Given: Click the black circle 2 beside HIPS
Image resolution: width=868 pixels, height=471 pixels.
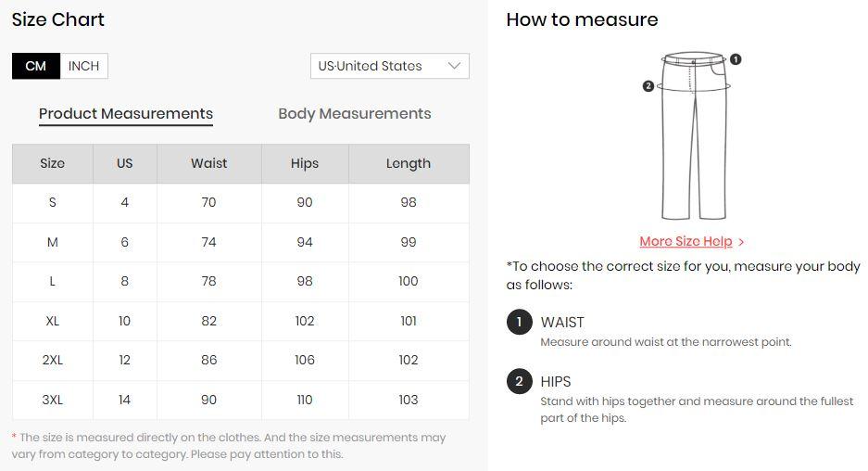Looking at the screenshot, I should (x=520, y=381).
